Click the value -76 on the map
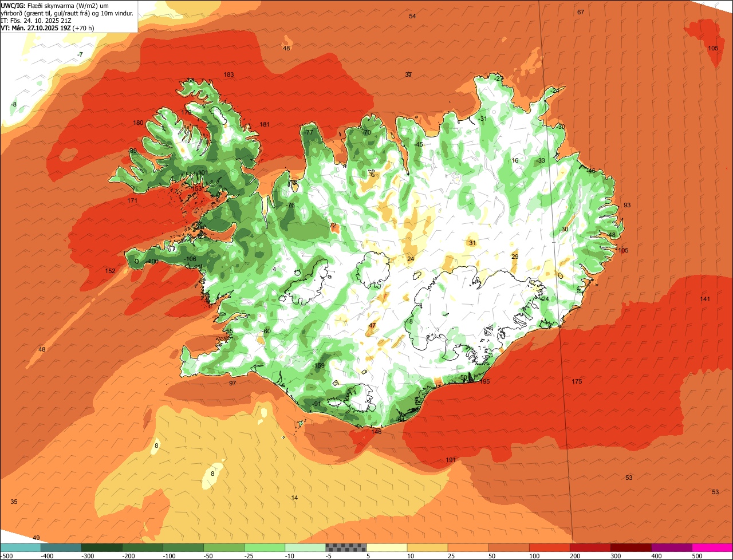Image resolution: width=733 pixels, height=560 pixels. coord(290,206)
